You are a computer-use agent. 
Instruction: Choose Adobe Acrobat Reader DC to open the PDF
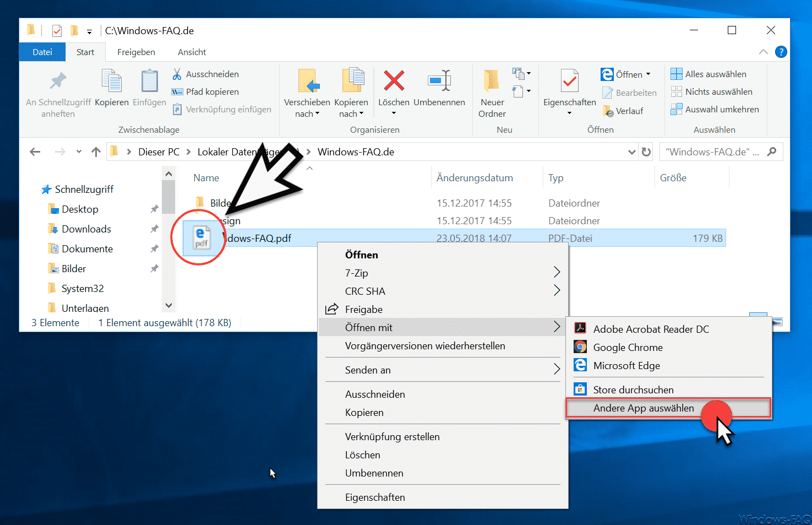650,329
